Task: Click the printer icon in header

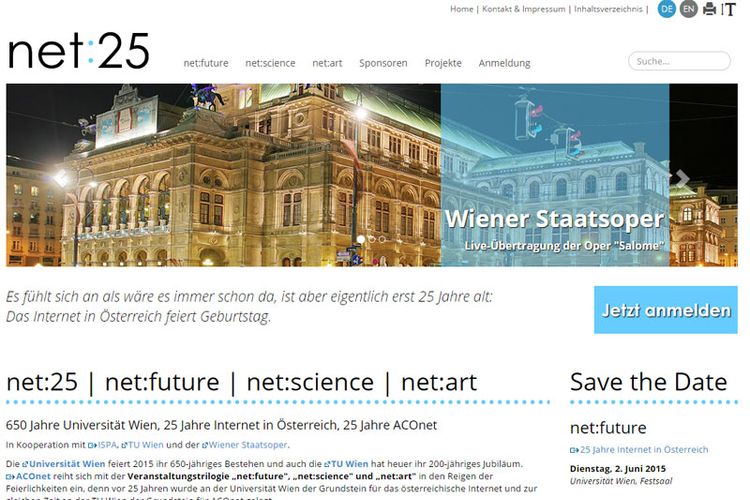Action: click(710, 9)
